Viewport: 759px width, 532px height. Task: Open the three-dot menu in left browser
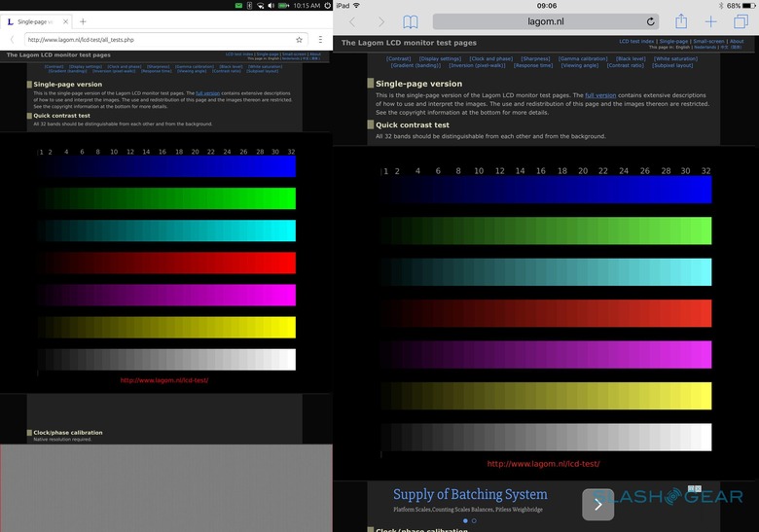click(320, 40)
